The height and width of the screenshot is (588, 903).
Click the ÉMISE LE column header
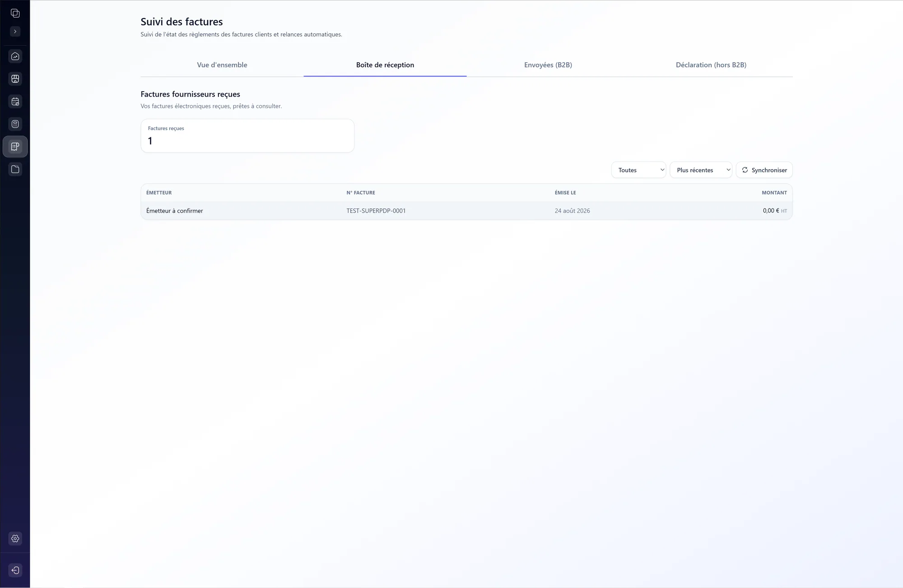tap(565, 193)
